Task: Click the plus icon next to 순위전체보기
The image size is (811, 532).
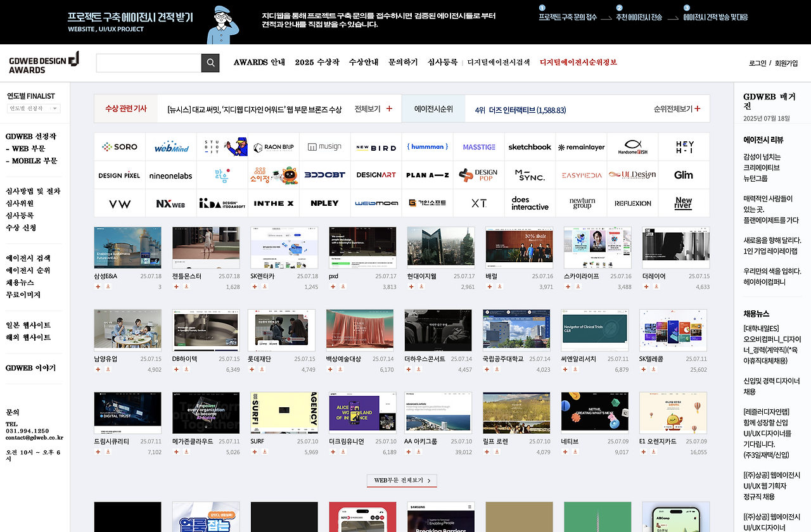Action: pyautogui.click(x=696, y=108)
